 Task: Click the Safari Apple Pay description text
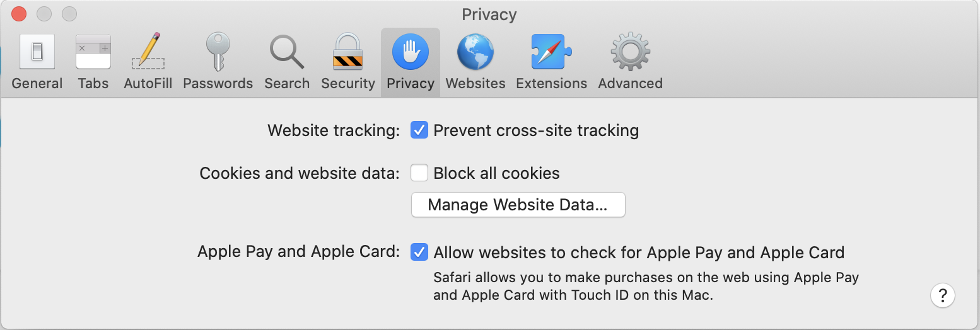646,286
